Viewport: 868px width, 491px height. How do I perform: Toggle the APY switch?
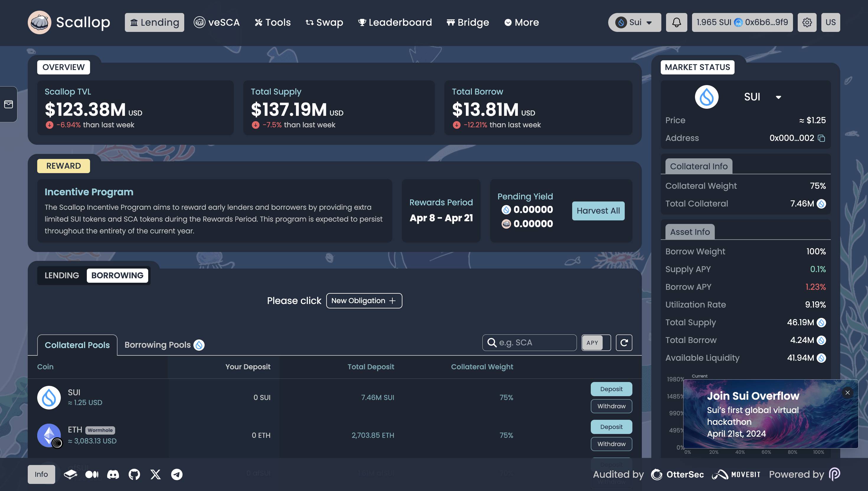coord(596,343)
